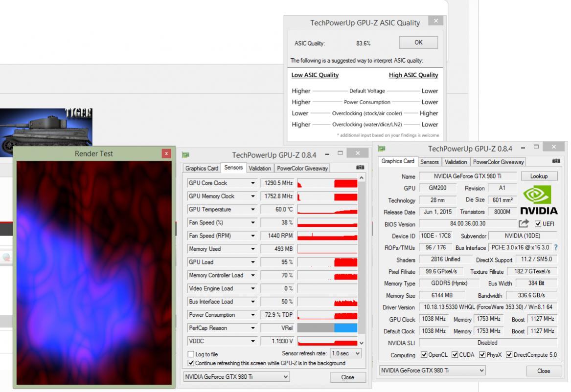Toggle the DirectCompute 5.0 checkbox
Viewport: 571px width, 392px height.
tap(509, 354)
